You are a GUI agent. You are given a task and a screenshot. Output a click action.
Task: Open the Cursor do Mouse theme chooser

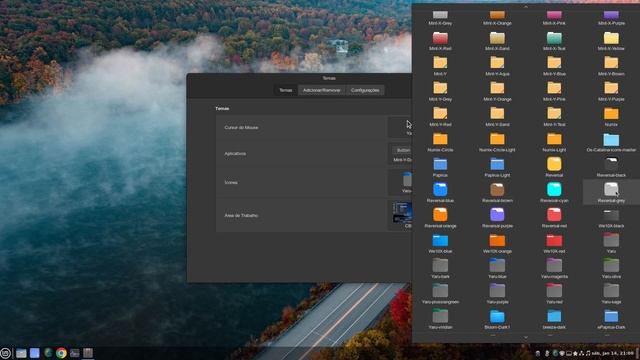coord(400,127)
